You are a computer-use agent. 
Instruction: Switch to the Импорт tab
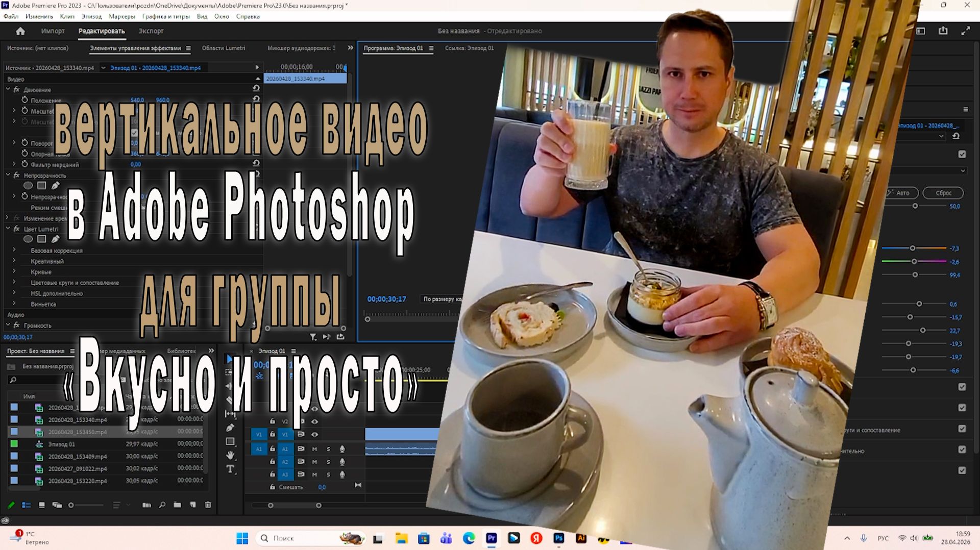tap(53, 31)
